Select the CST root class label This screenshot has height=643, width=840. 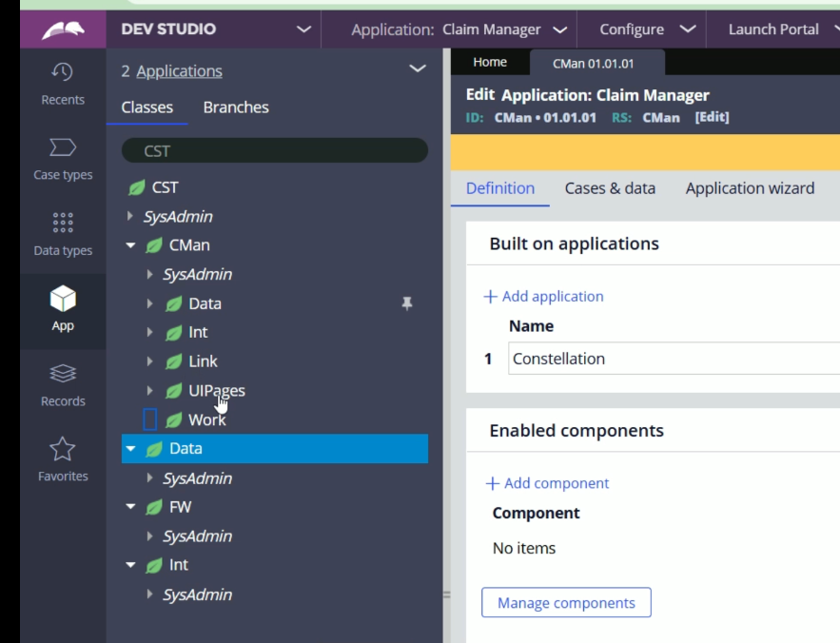[x=165, y=187]
